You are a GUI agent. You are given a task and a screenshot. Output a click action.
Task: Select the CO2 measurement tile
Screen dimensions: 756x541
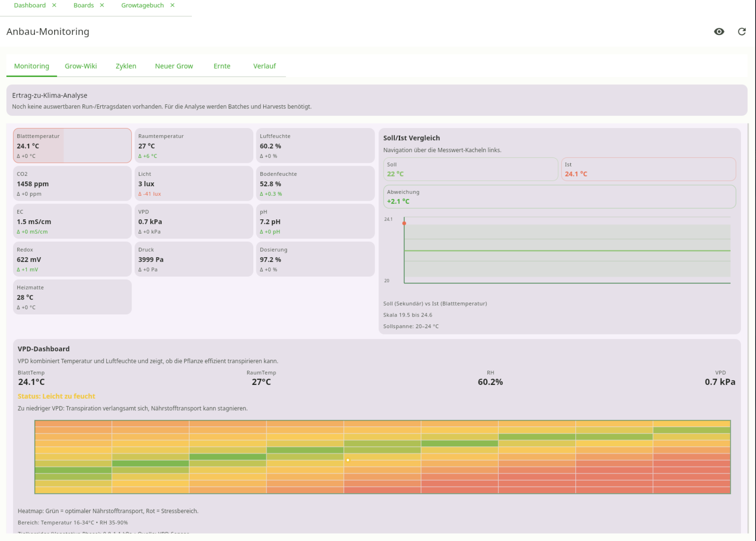click(x=72, y=184)
